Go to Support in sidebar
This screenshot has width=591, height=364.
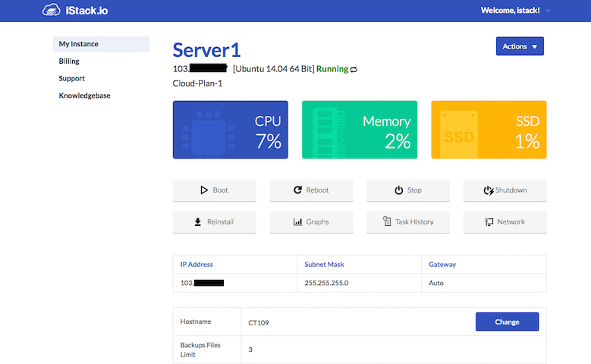click(71, 78)
